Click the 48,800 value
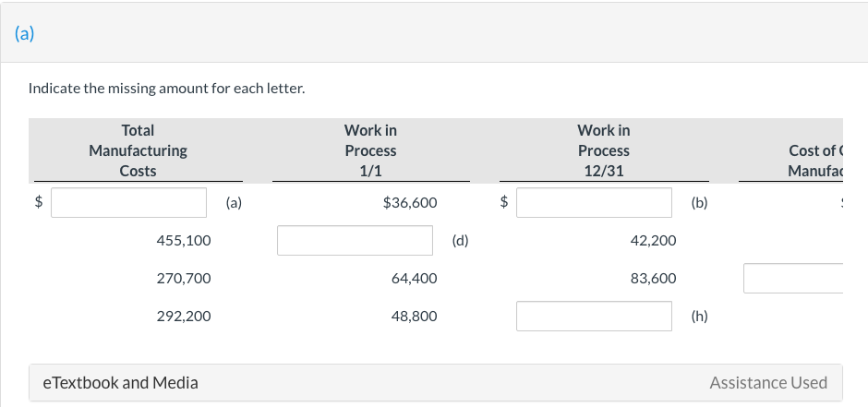The height and width of the screenshot is (407, 868). pos(415,317)
